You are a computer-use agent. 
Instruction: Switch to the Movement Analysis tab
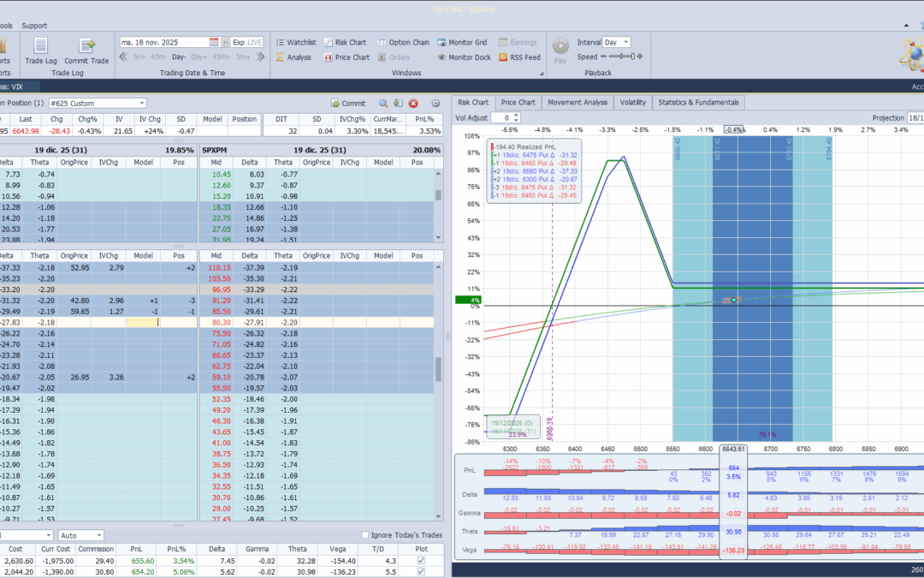577,103
